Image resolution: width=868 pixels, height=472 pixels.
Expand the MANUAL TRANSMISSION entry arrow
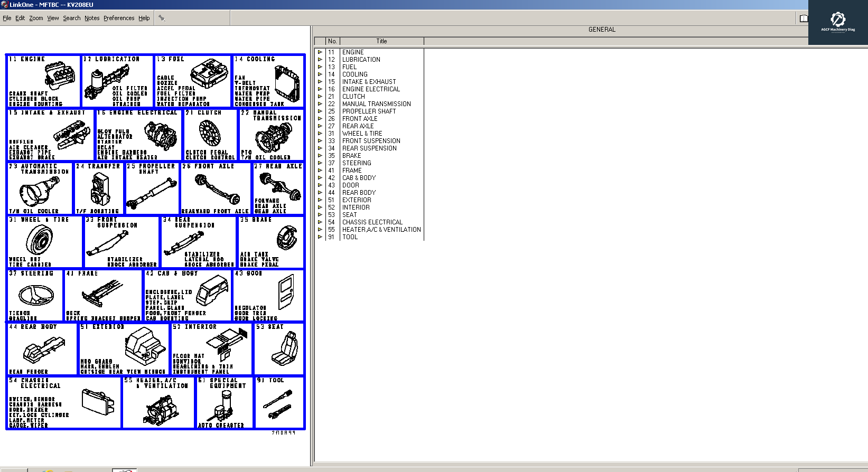click(320, 104)
